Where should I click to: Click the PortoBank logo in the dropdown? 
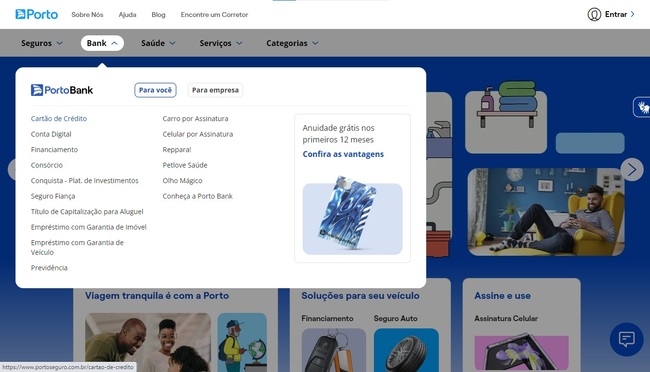coord(62,90)
